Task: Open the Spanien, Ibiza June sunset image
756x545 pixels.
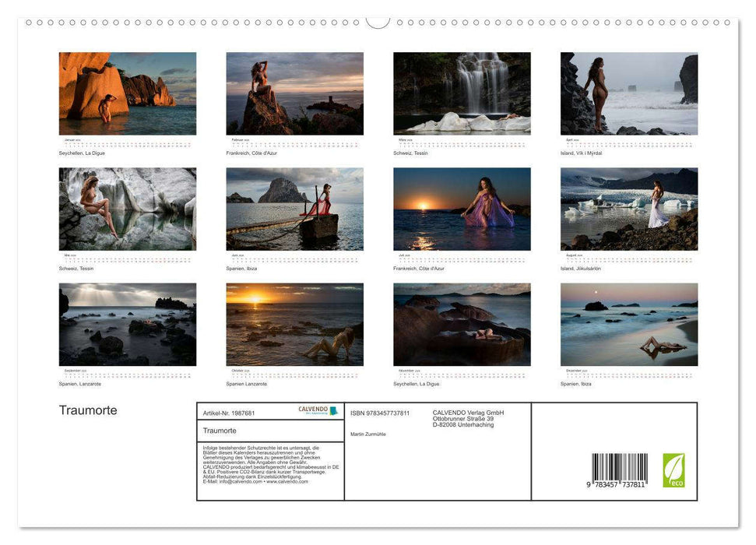Action: click(x=294, y=210)
